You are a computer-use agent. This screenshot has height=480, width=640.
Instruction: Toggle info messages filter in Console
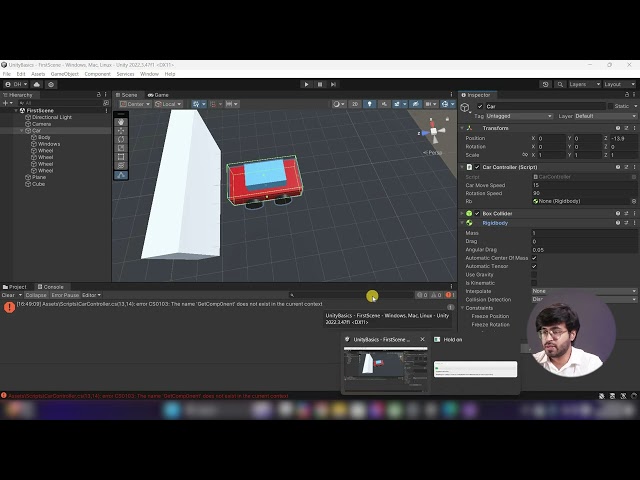coord(422,295)
